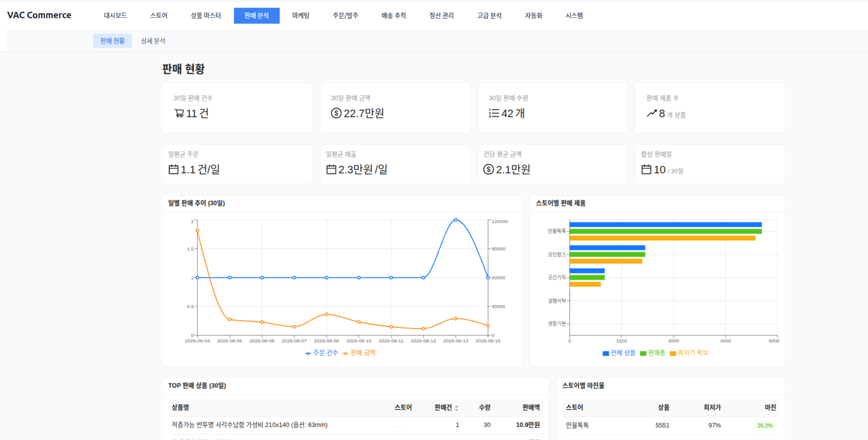Click the 활성 판매일 card label
Image resolution: width=868 pixels, height=440 pixels.
pyautogui.click(x=656, y=154)
